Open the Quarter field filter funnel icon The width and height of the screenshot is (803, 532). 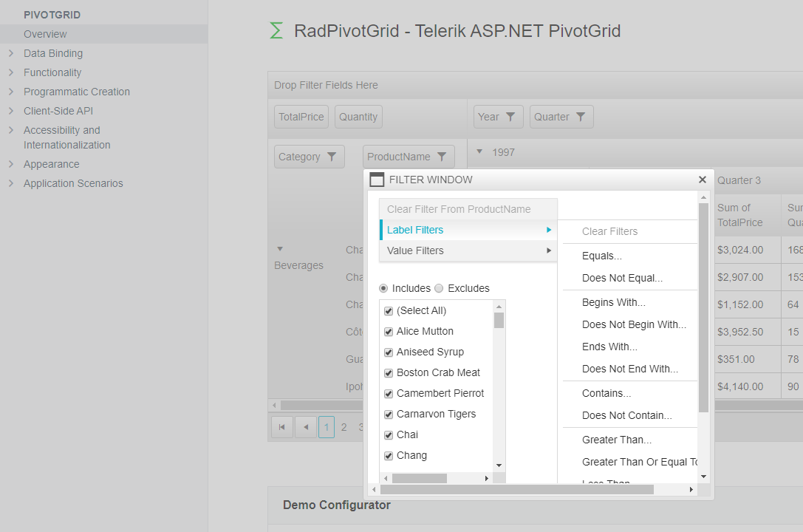coord(581,117)
